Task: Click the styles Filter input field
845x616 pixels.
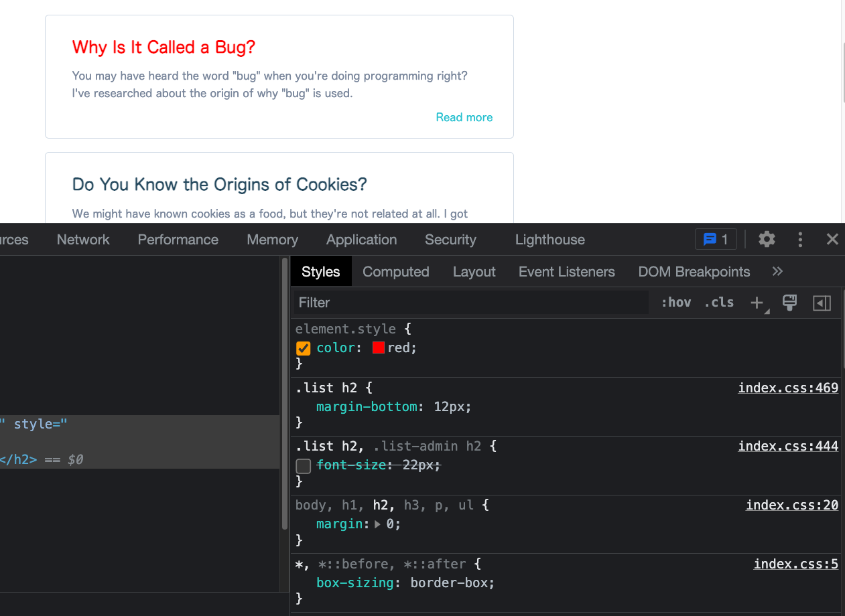Action: tap(469, 303)
